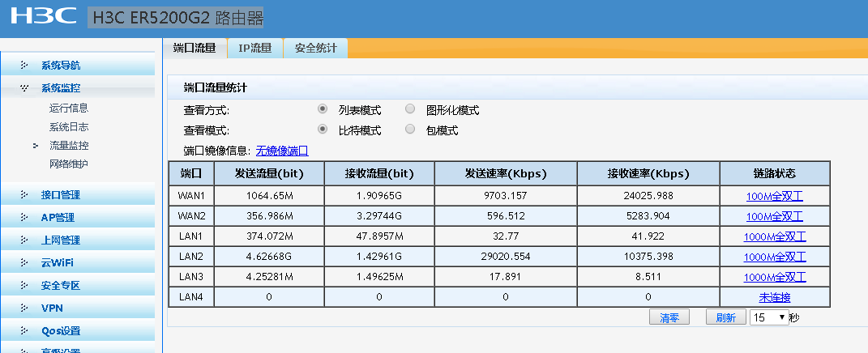
Task: Select 流量监控 in sidebar
Action: pos(69,146)
